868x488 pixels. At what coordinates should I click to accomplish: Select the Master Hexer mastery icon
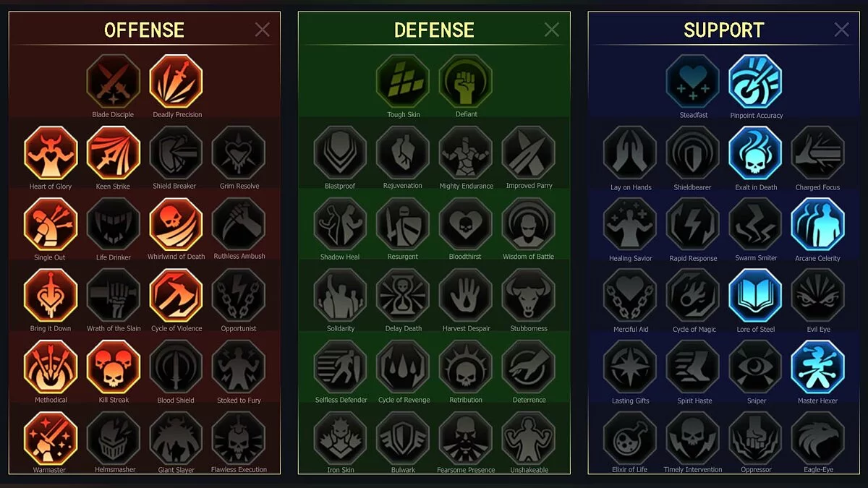[818, 367]
